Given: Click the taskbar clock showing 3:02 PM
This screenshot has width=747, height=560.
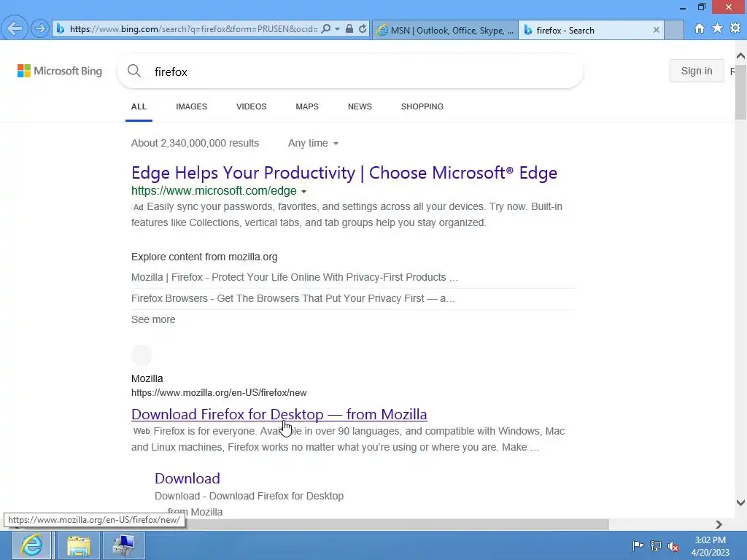Looking at the screenshot, I should tap(710, 546).
